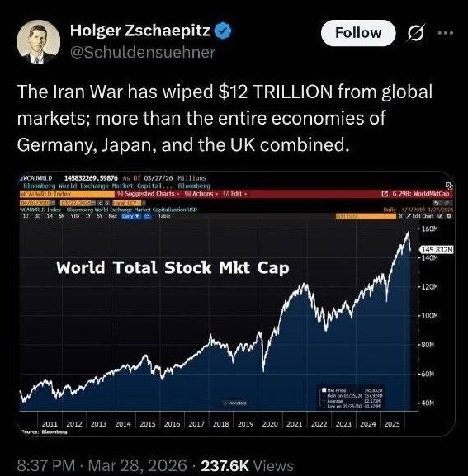Screen dimensions: 468x476
Task: Click the Grok slash-circle icon
Action: pos(415,33)
